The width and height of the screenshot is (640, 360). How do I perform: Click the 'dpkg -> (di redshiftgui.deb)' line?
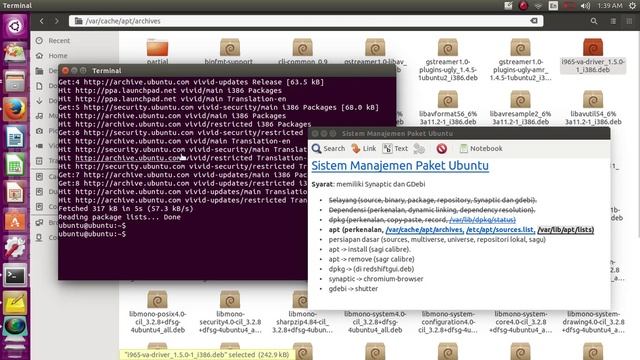(371, 269)
